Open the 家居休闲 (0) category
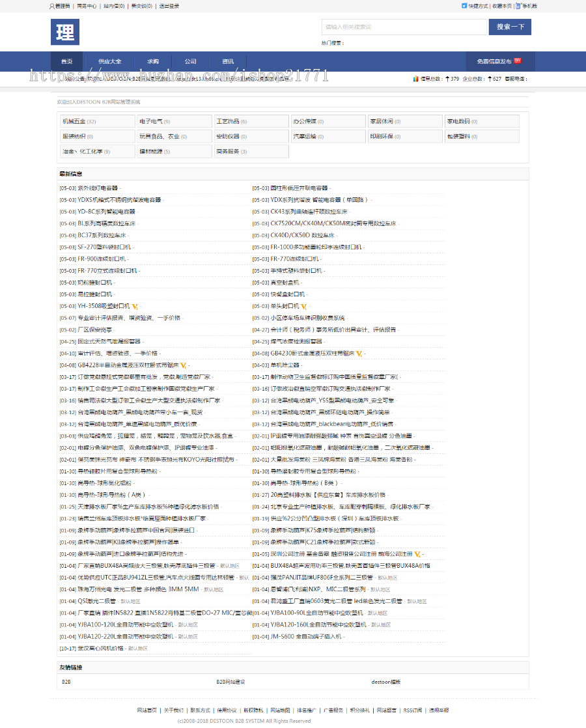Image resolution: width=586 pixels, height=728 pixels. (404, 121)
